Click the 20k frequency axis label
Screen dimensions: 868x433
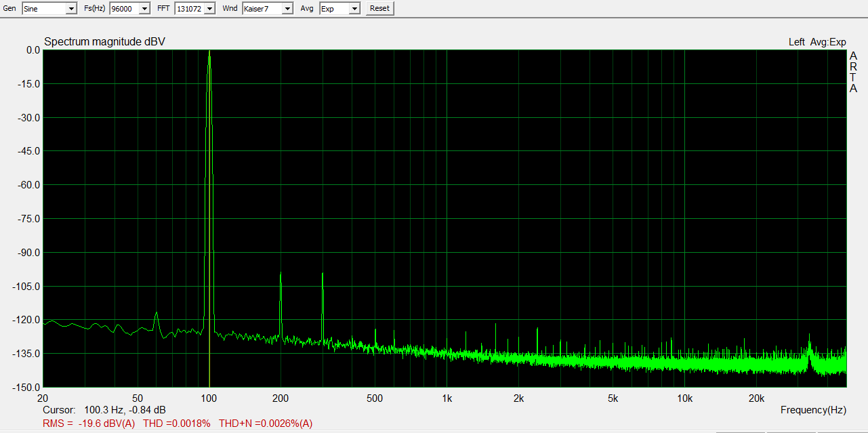pyautogui.click(x=756, y=398)
